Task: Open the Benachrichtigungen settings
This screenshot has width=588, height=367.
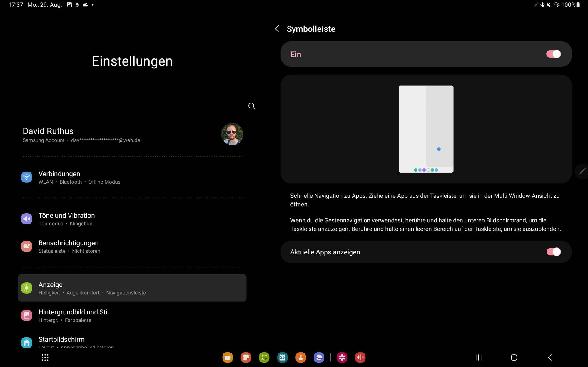Action: point(132,247)
